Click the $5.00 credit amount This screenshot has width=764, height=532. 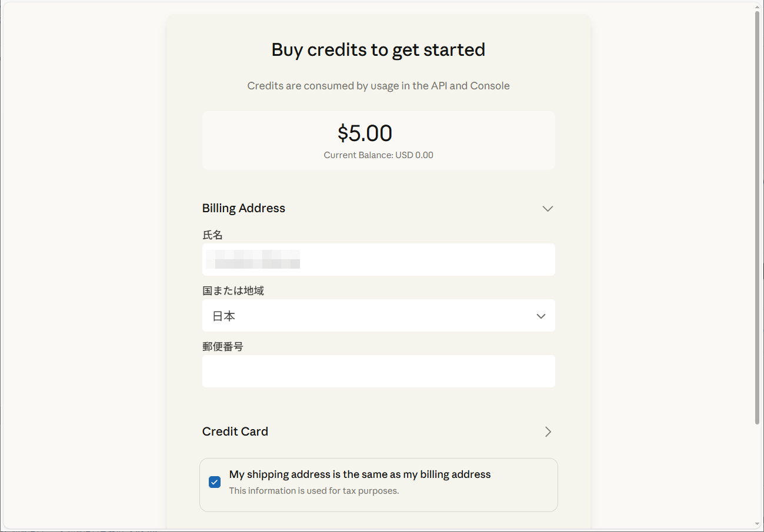coord(365,133)
